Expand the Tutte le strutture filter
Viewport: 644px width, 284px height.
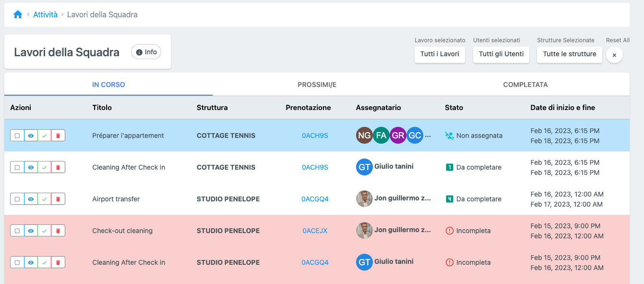pos(569,54)
